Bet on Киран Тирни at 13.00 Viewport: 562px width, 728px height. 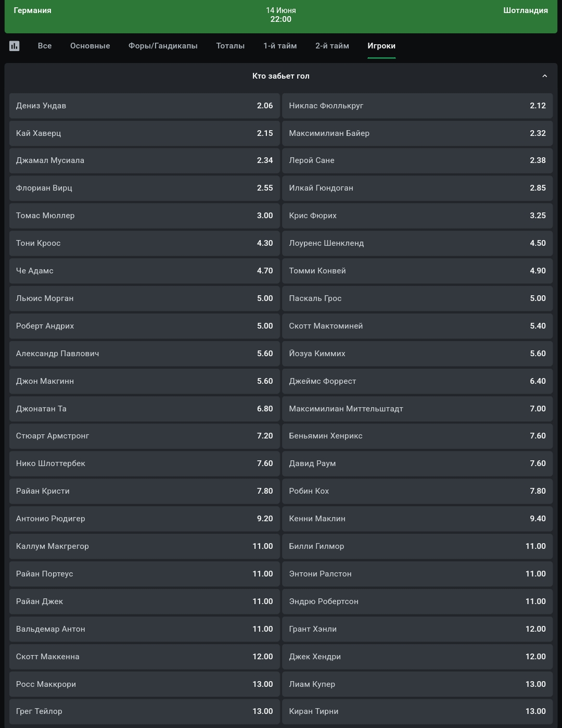click(x=417, y=711)
